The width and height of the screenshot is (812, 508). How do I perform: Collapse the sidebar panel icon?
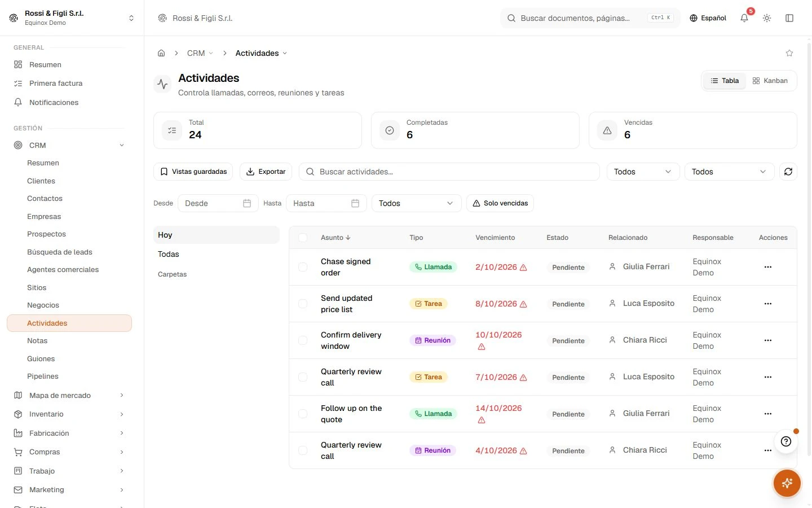click(789, 18)
